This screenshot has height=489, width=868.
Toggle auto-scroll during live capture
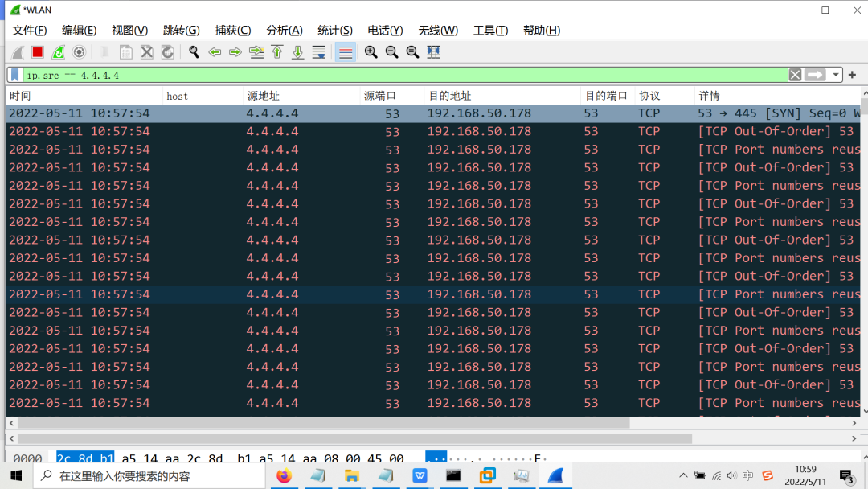(x=319, y=52)
